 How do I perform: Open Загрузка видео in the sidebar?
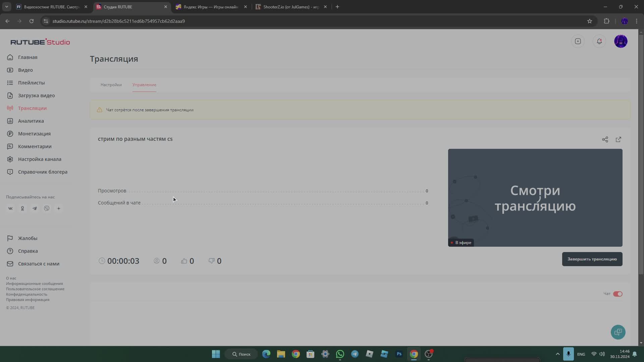coord(36,95)
